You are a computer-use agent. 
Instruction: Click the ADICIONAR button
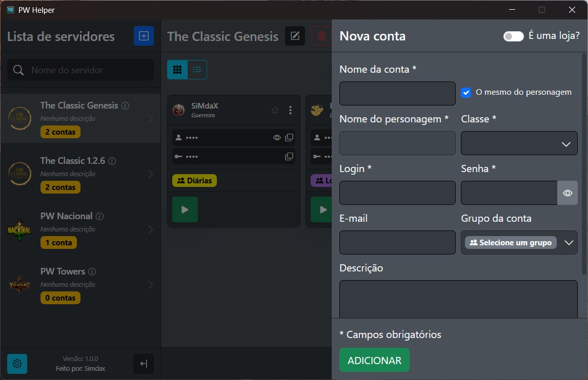tap(374, 360)
